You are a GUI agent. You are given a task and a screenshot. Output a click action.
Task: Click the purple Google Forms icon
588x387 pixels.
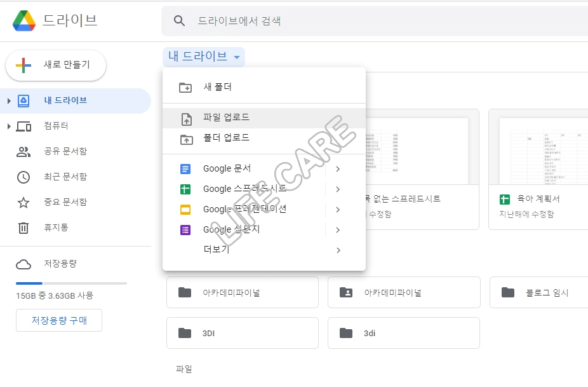click(185, 230)
